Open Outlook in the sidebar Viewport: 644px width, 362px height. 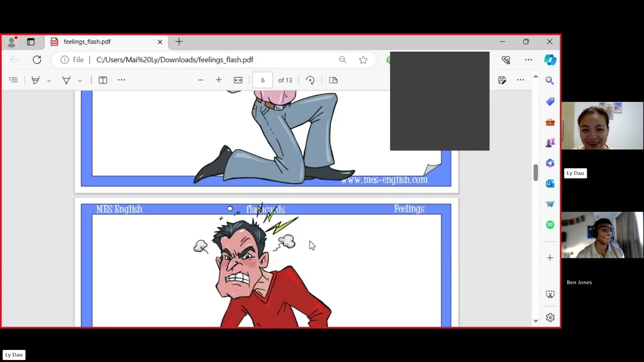(550, 184)
